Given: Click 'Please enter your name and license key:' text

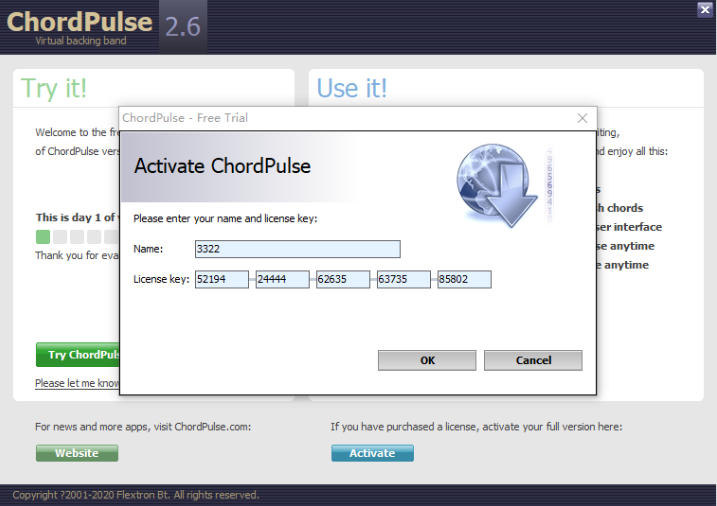Looking at the screenshot, I should pos(225,218).
